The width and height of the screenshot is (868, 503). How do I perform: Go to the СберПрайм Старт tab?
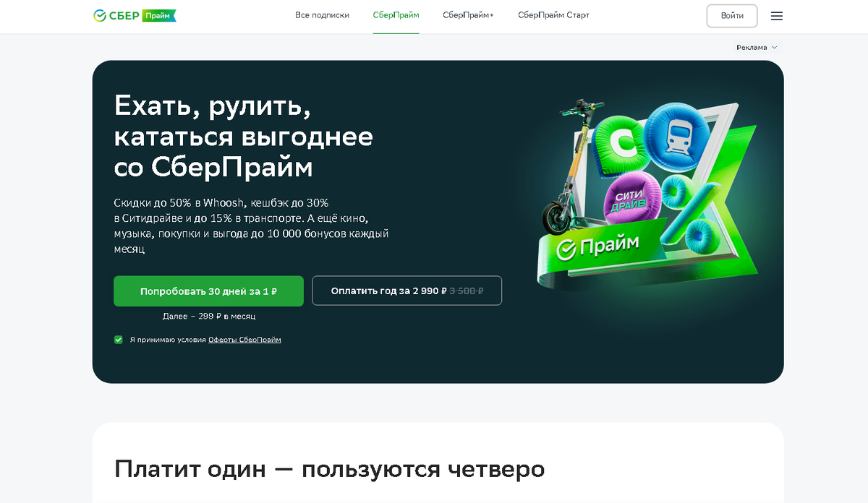(x=553, y=15)
